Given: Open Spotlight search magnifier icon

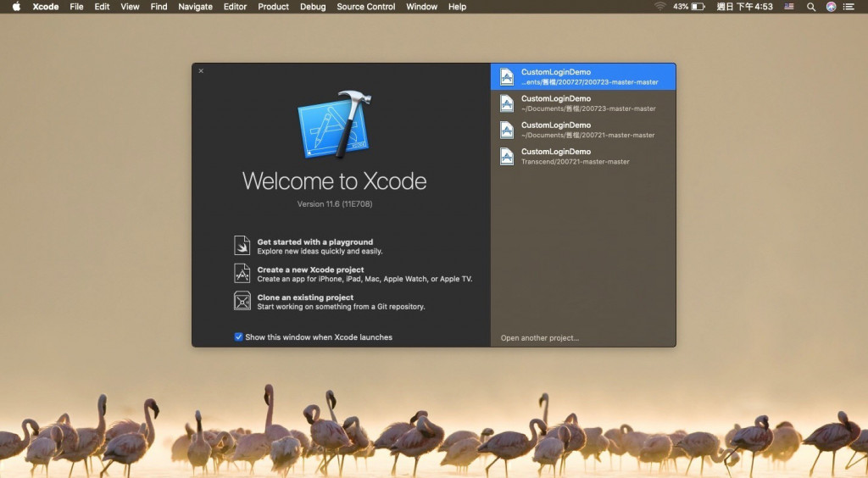Looking at the screenshot, I should [811, 7].
